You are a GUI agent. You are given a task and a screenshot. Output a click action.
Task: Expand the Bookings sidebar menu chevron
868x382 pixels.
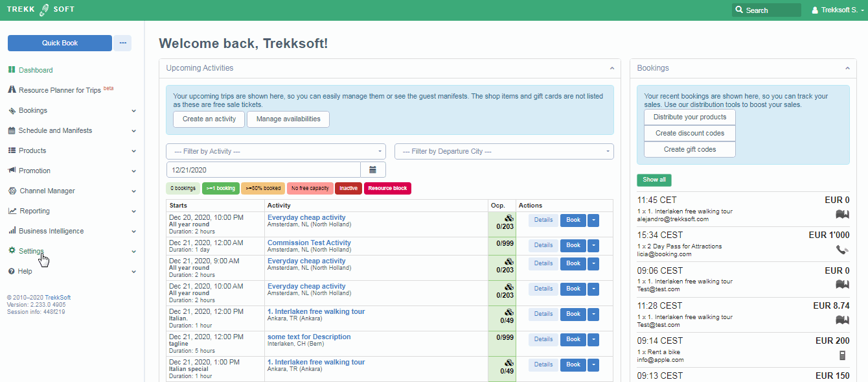pos(134,111)
